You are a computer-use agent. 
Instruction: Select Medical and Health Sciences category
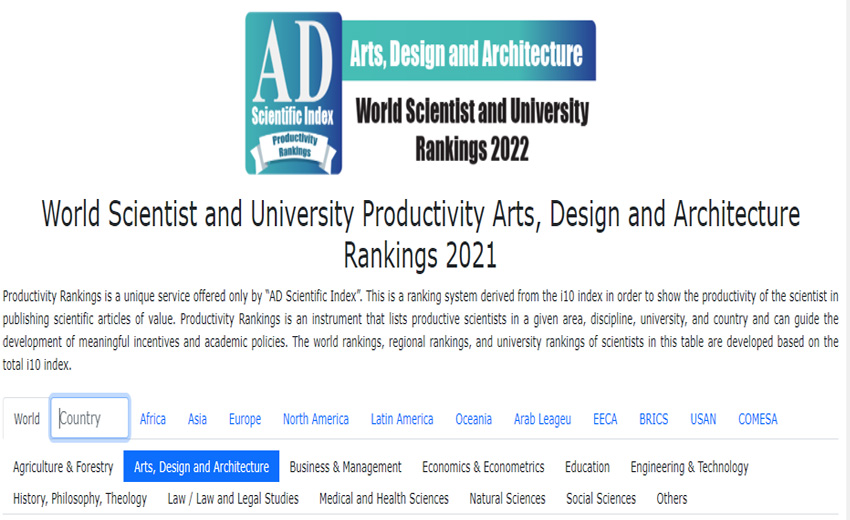click(384, 498)
